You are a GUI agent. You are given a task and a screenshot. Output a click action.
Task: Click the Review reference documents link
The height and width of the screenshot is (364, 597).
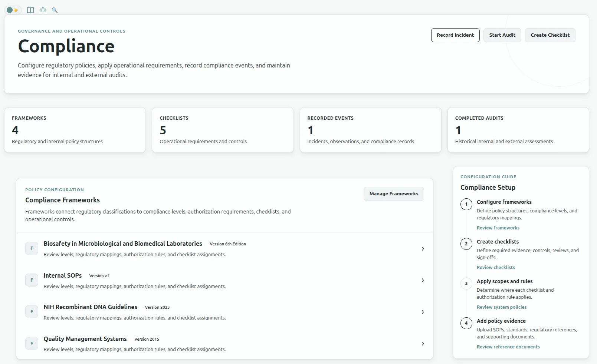508,347
